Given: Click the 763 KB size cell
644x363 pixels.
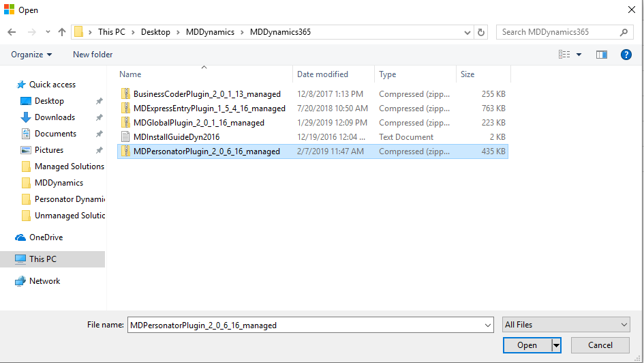Looking at the screenshot, I should click(x=493, y=108).
